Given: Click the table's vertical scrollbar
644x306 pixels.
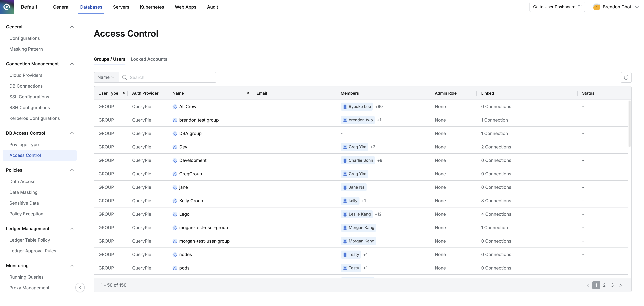Looking at the screenshot, I should point(629,124).
